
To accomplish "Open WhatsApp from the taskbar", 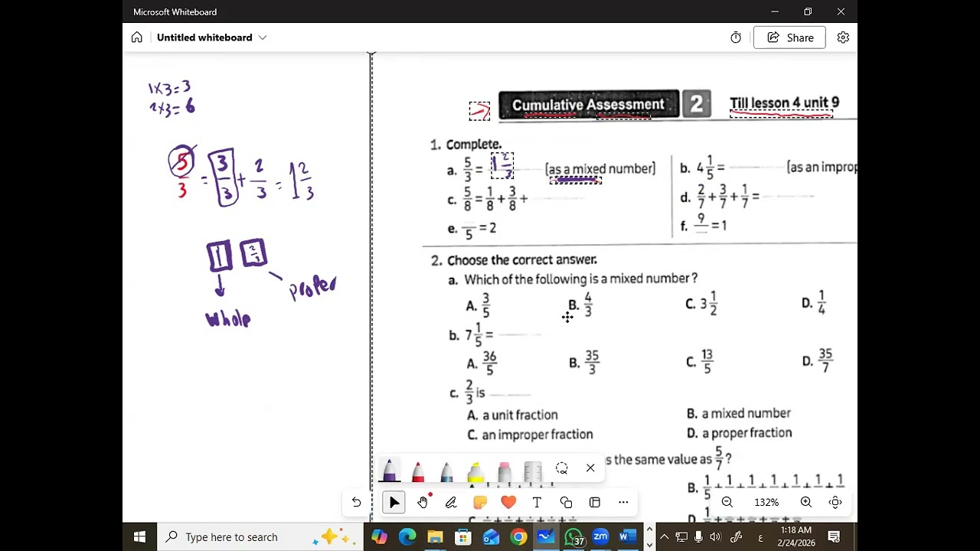I will pos(573,537).
